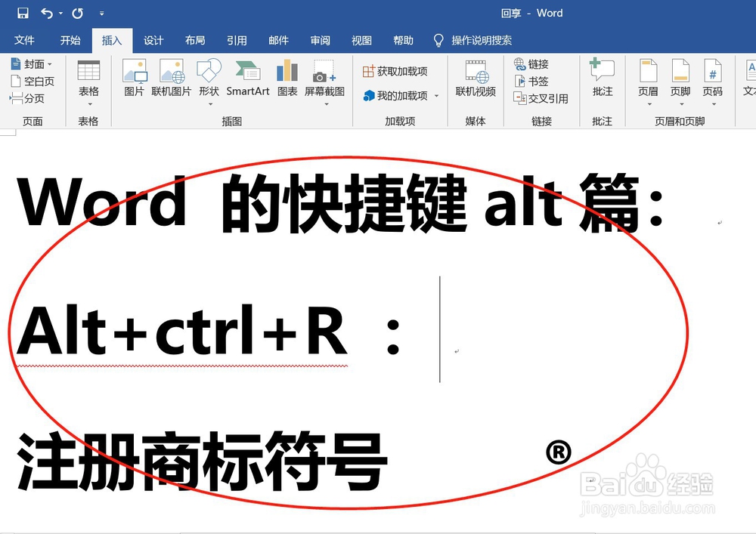Undo the last action

pos(47,13)
